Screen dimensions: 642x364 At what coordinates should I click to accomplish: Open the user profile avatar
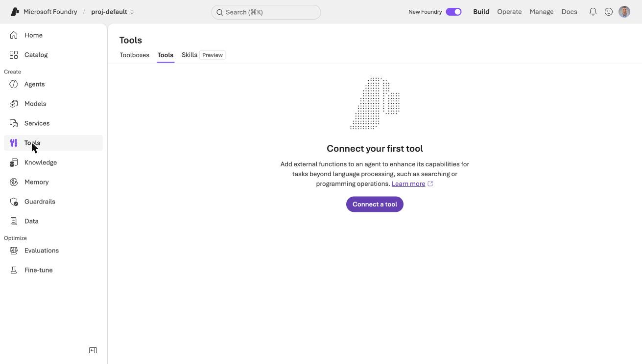pos(624,12)
